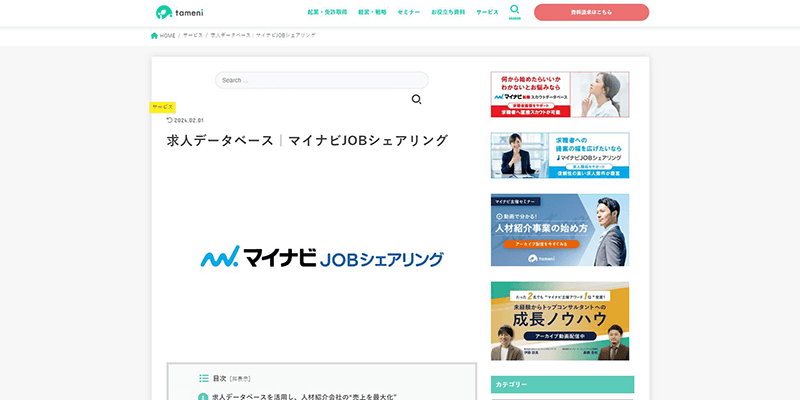The width and height of the screenshot is (800, 400).
Task: Click the magnifier icon below the search field
Action: (416, 99)
